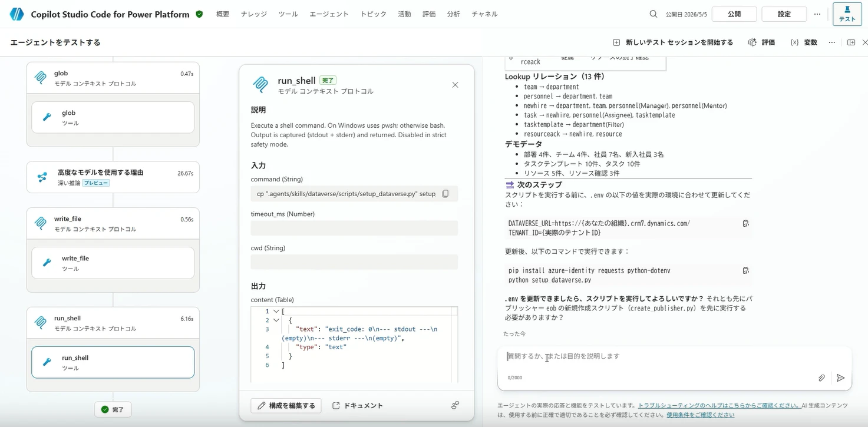Viewport: 868px width, 427px height.
Task: Click the write_file MCP card icon
Action: click(x=41, y=223)
